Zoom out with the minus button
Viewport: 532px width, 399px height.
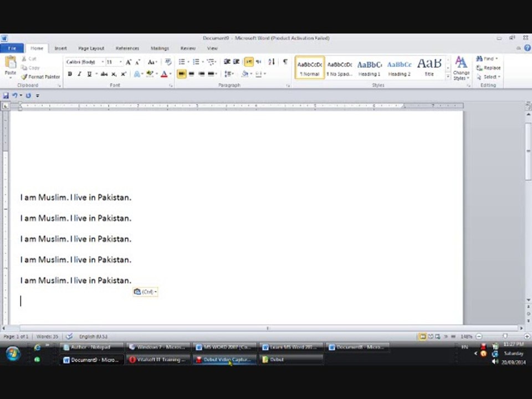point(479,336)
